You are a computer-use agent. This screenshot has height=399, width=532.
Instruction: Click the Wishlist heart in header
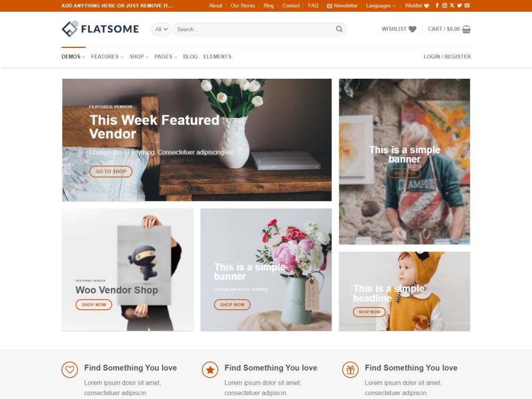(412, 29)
